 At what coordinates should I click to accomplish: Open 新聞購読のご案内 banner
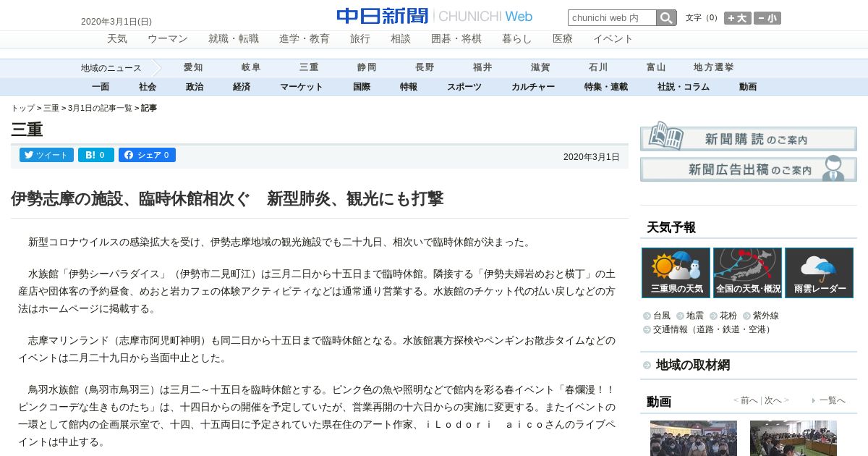[x=749, y=136]
